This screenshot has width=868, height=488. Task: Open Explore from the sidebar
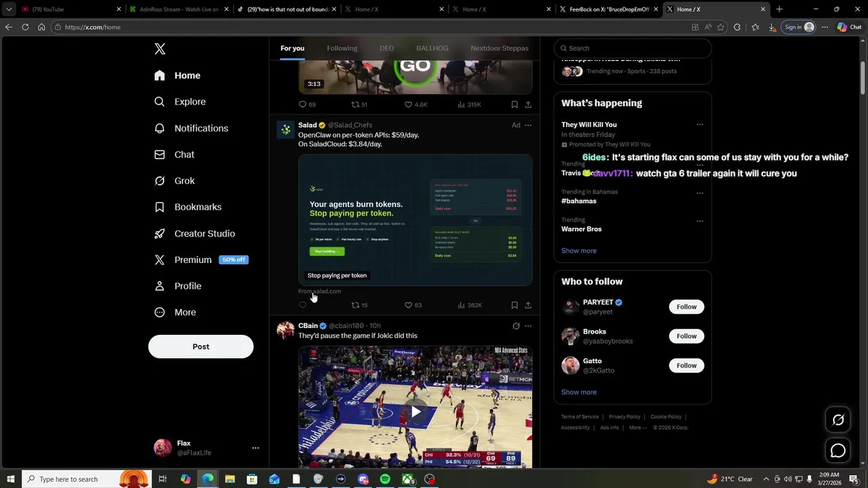(x=180, y=102)
